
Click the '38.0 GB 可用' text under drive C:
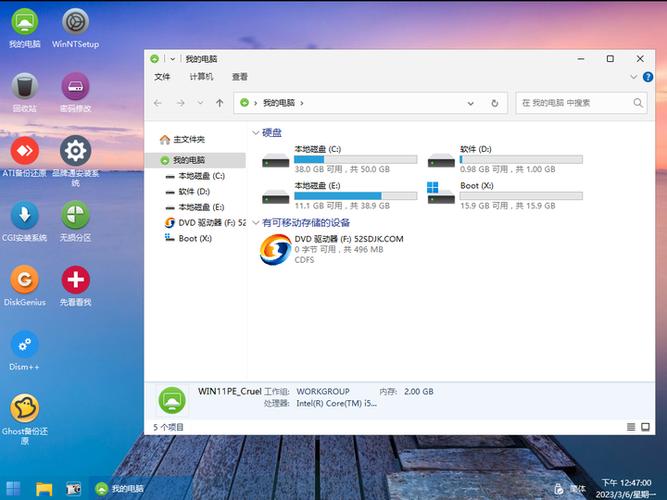[319, 169]
